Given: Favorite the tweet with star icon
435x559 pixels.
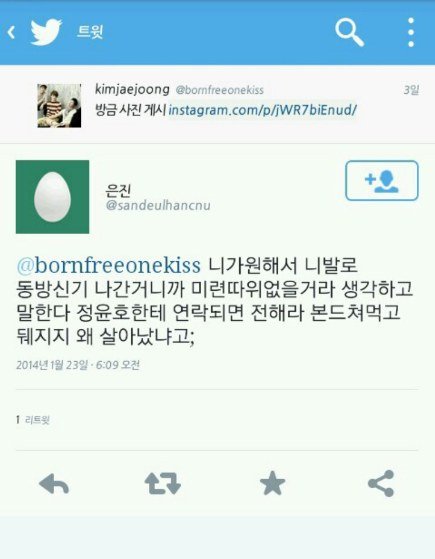Looking at the screenshot, I should coord(272,483).
